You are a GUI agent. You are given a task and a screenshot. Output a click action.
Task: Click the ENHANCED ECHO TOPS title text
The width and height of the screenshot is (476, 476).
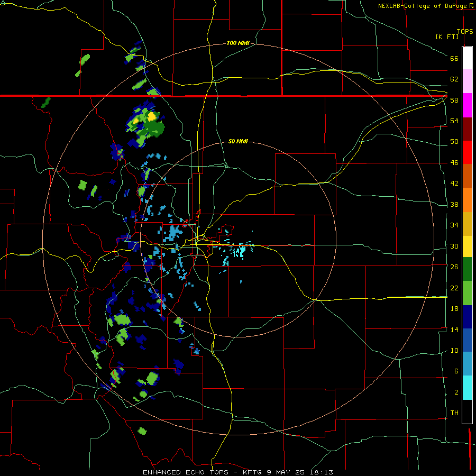tap(185, 472)
